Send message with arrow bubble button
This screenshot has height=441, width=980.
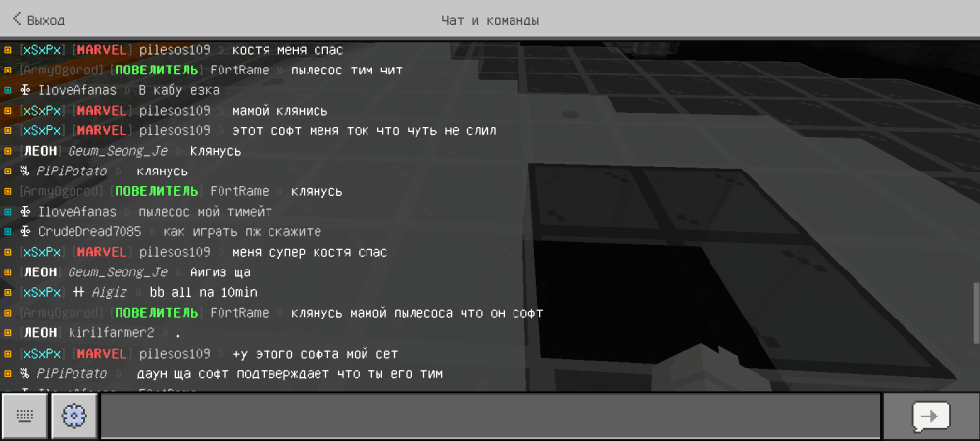click(x=931, y=416)
